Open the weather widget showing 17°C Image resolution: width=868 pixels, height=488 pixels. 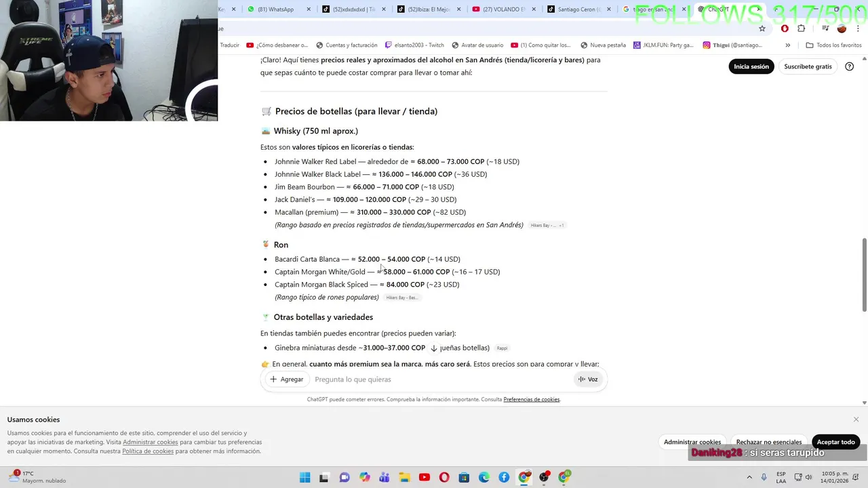click(38, 477)
